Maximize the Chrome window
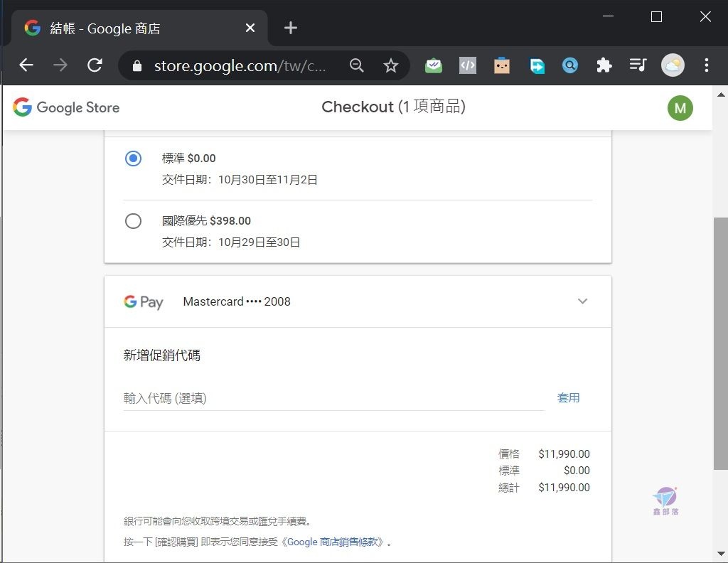 coord(656,17)
